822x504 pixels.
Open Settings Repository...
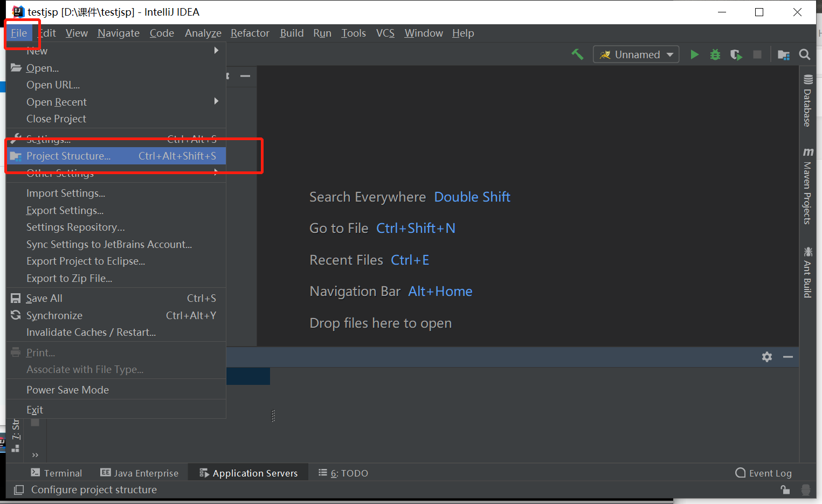[x=116, y=227]
